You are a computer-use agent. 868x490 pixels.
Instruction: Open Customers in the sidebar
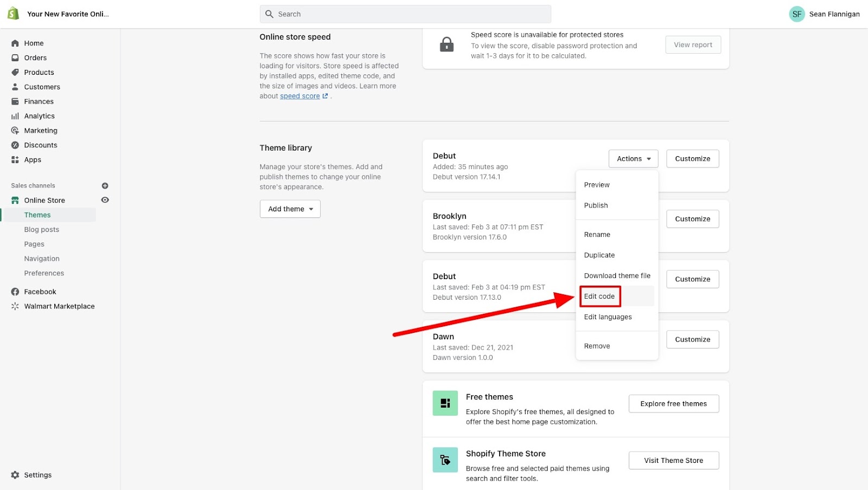(42, 87)
